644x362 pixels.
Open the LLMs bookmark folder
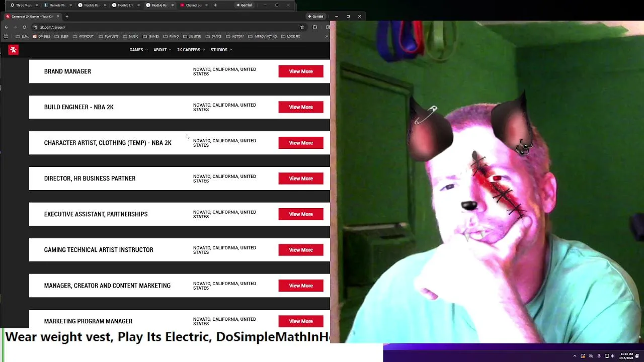(x=23, y=36)
